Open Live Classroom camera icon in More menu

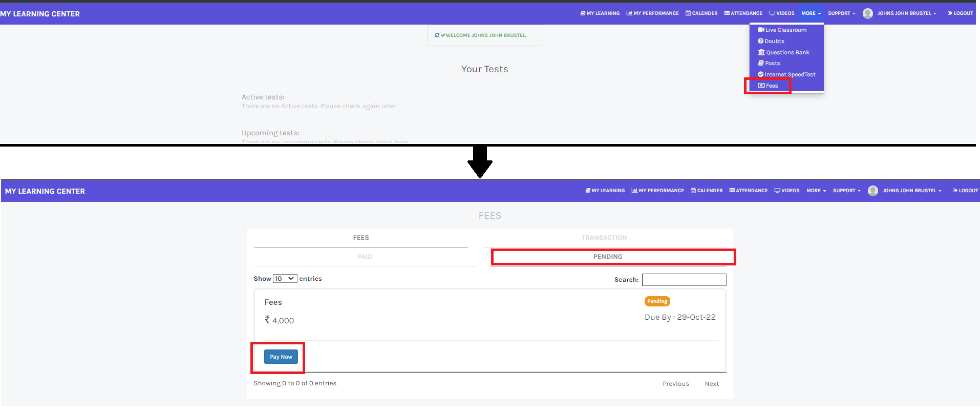coord(761,30)
